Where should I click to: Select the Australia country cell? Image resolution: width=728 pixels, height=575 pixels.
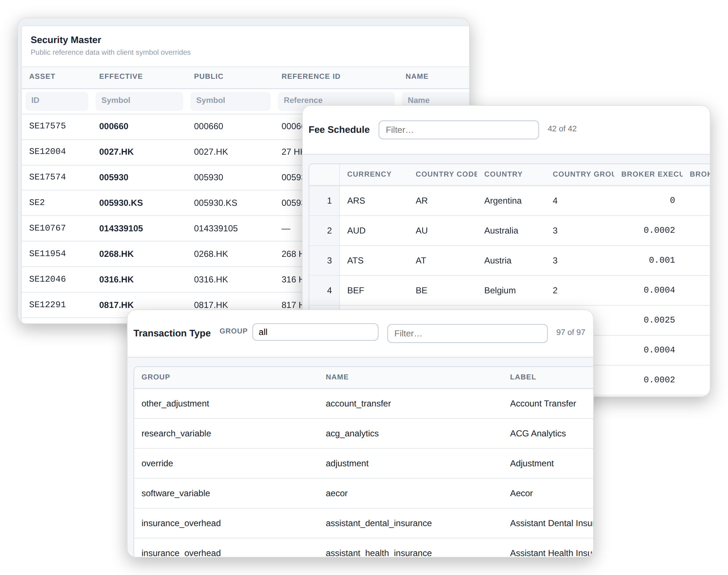[501, 231]
